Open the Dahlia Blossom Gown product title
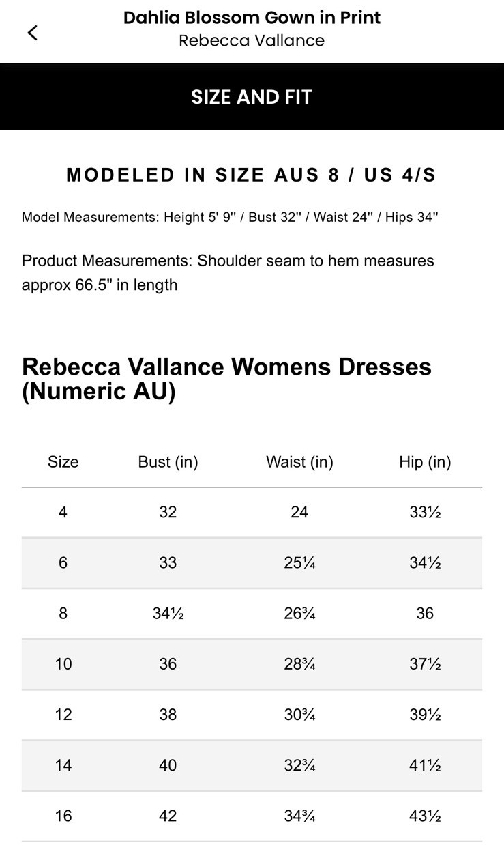504x845 pixels. point(252,18)
